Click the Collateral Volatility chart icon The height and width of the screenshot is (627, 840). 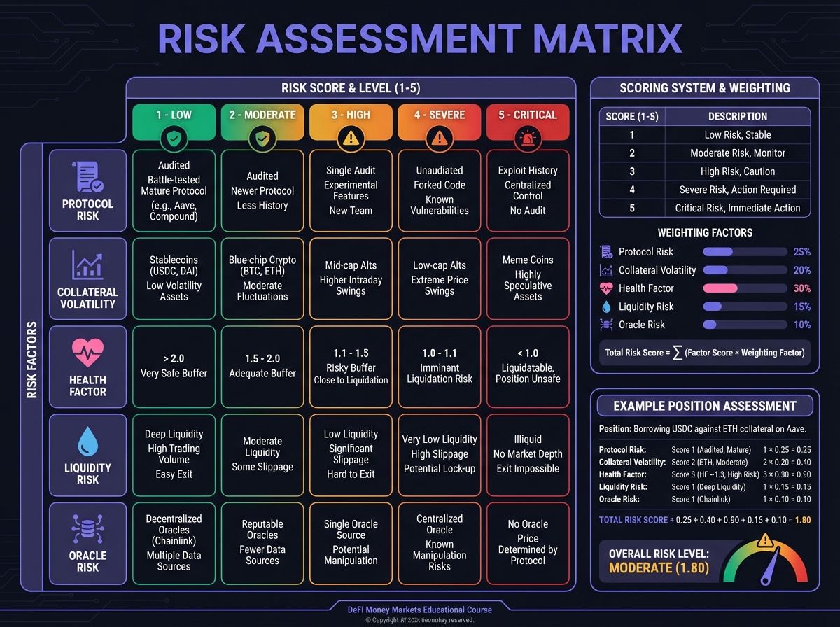click(x=87, y=265)
